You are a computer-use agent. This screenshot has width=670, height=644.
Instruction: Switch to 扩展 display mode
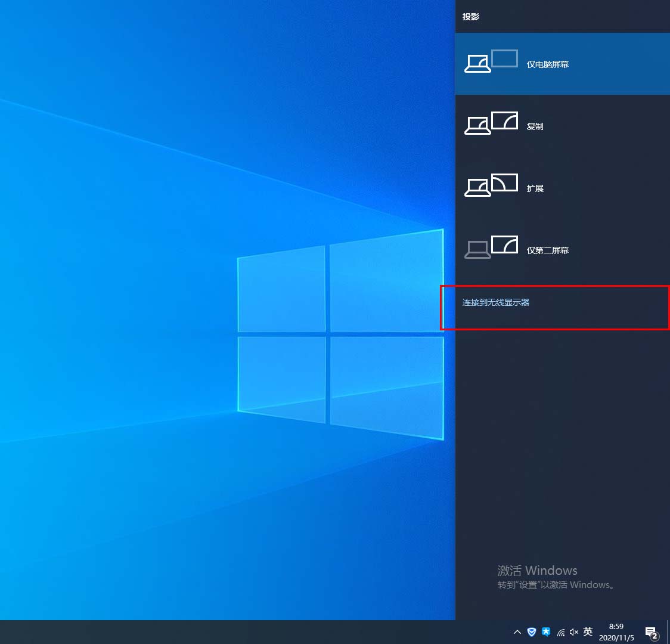pyautogui.click(x=535, y=188)
